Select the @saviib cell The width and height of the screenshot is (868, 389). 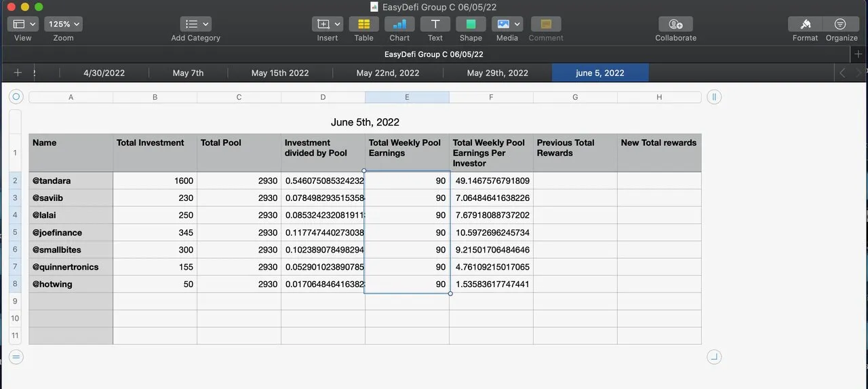pyautogui.click(x=71, y=198)
